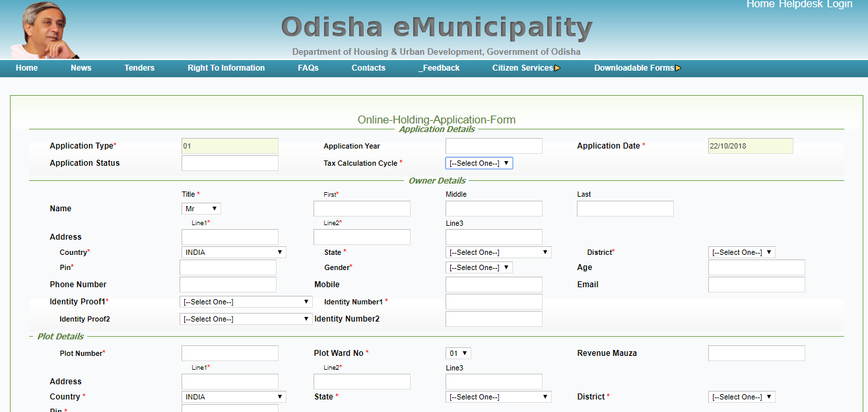Open the Tenders menu item

139,67
